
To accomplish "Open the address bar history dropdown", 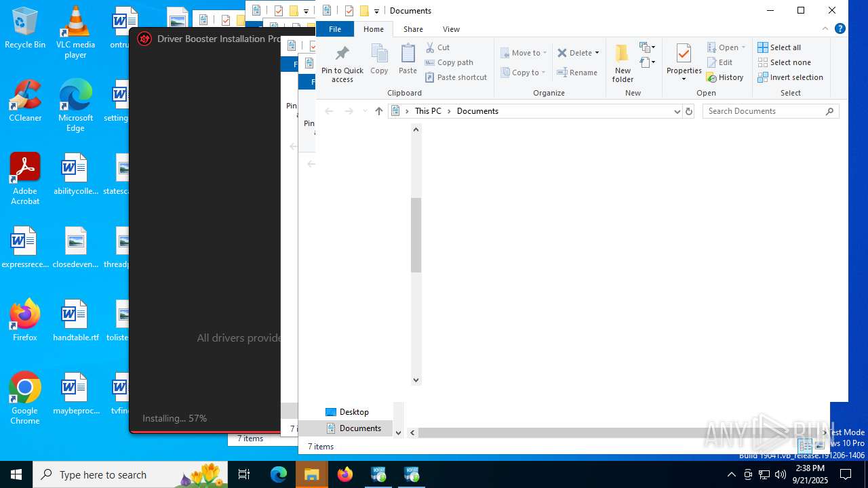I will pyautogui.click(x=677, y=111).
